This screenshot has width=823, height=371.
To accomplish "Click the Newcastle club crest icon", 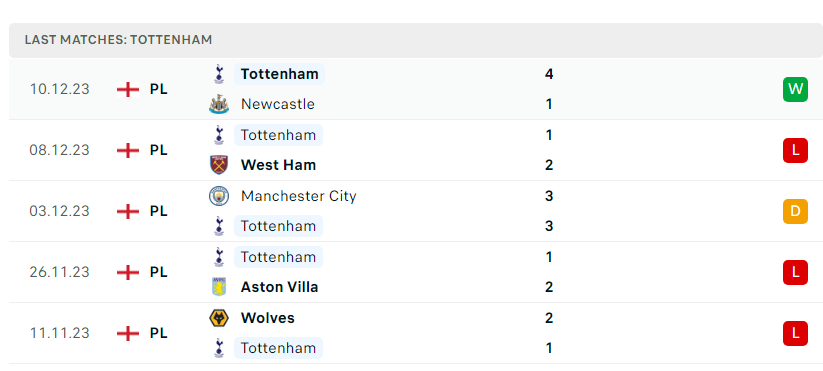I will pyautogui.click(x=219, y=104).
